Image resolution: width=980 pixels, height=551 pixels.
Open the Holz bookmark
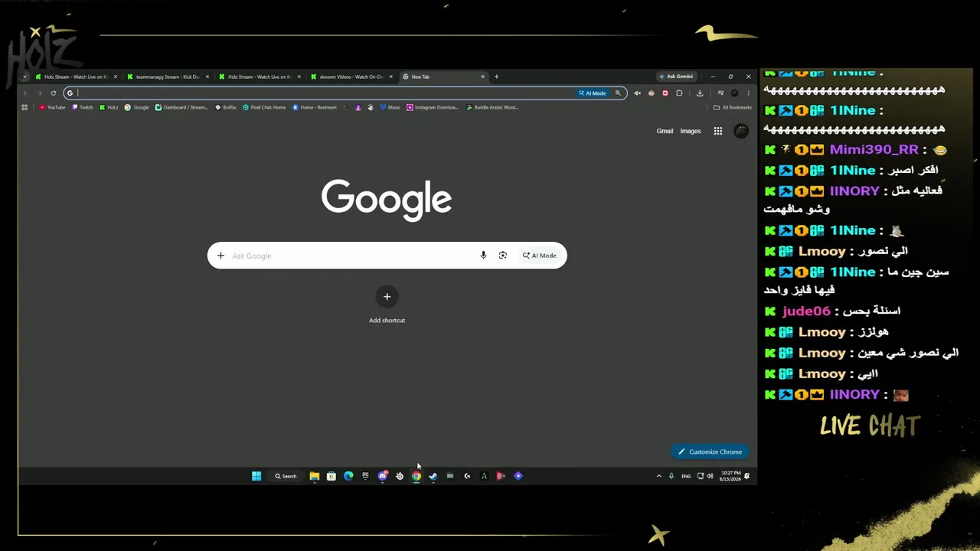pyautogui.click(x=109, y=107)
